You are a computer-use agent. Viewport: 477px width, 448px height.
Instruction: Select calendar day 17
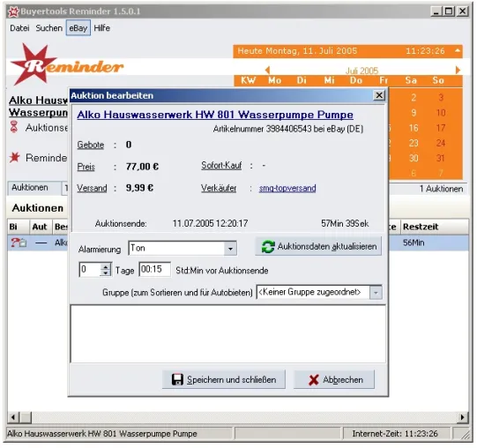(x=441, y=128)
